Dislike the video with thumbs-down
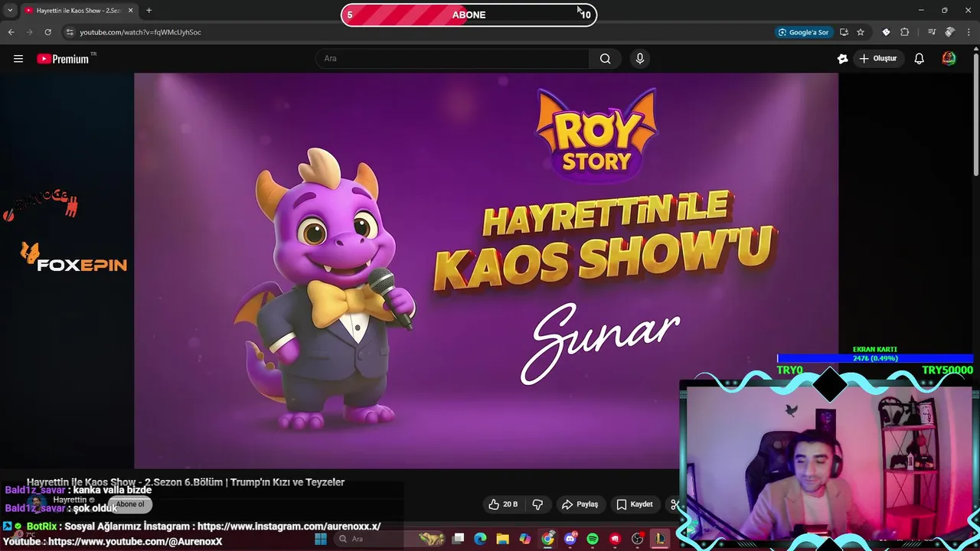The height and width of the screenshot is (551, 980). click(537, 504)
